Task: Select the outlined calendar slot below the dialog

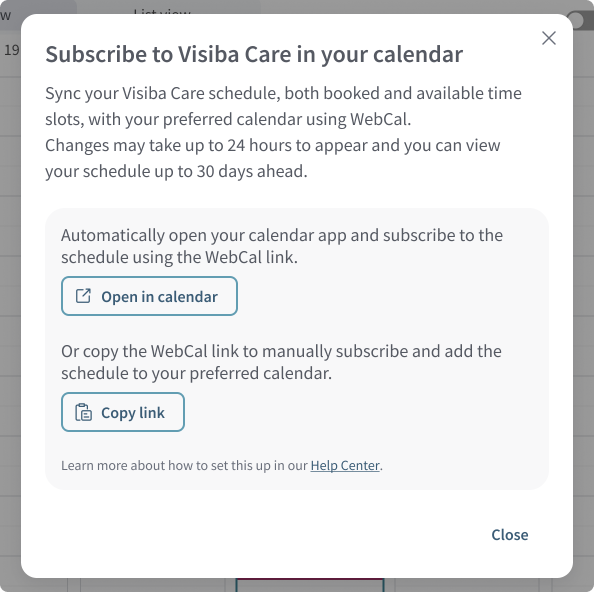Action: 310,585
